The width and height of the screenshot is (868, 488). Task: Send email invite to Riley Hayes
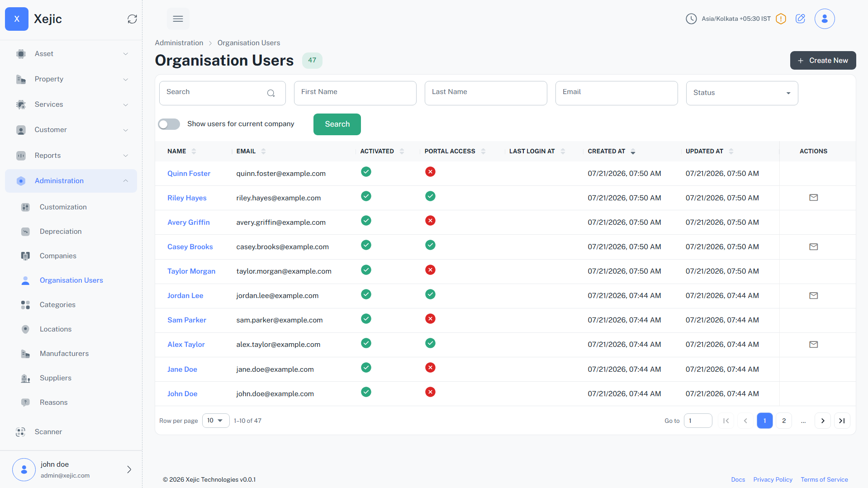click(813, 198)
